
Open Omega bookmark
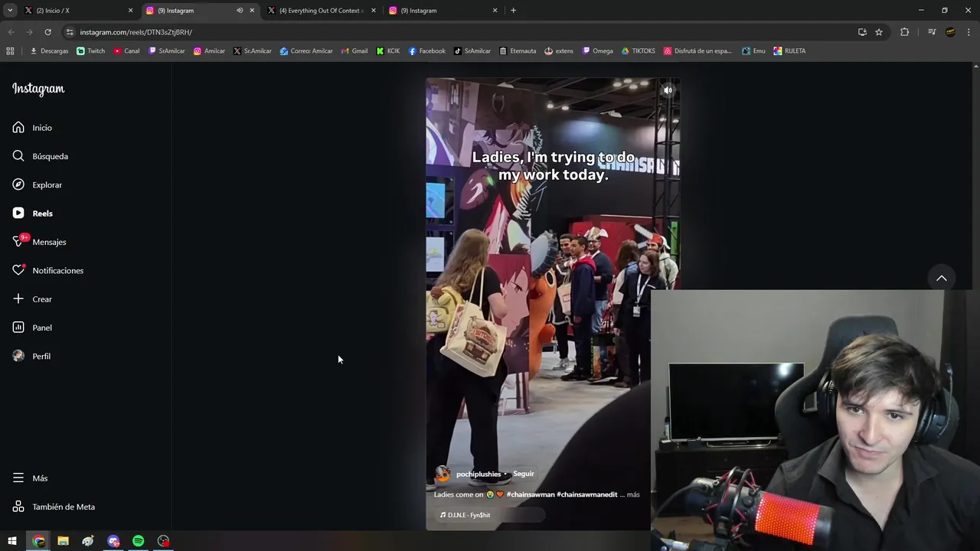598,51
